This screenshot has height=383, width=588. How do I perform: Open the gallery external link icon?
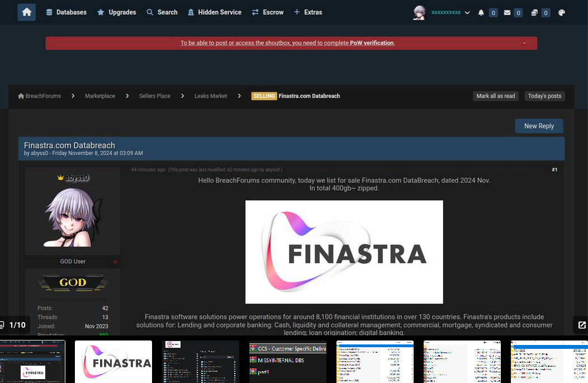point(582,325)
